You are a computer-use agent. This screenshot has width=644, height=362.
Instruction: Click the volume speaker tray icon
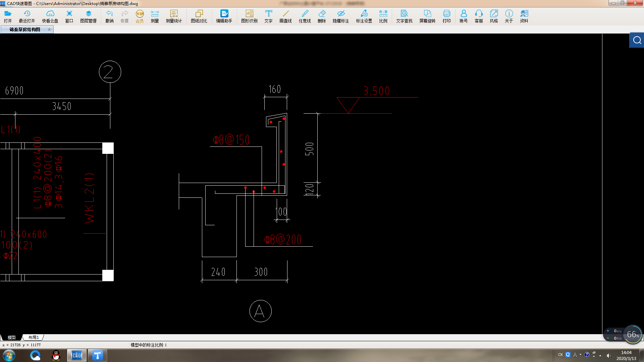pos(608,355)
